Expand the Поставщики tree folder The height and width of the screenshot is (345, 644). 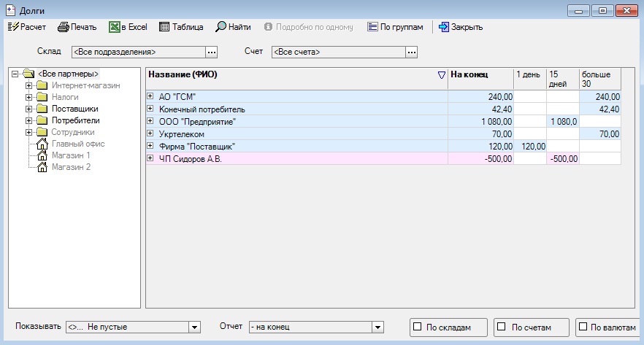(29, 109)
